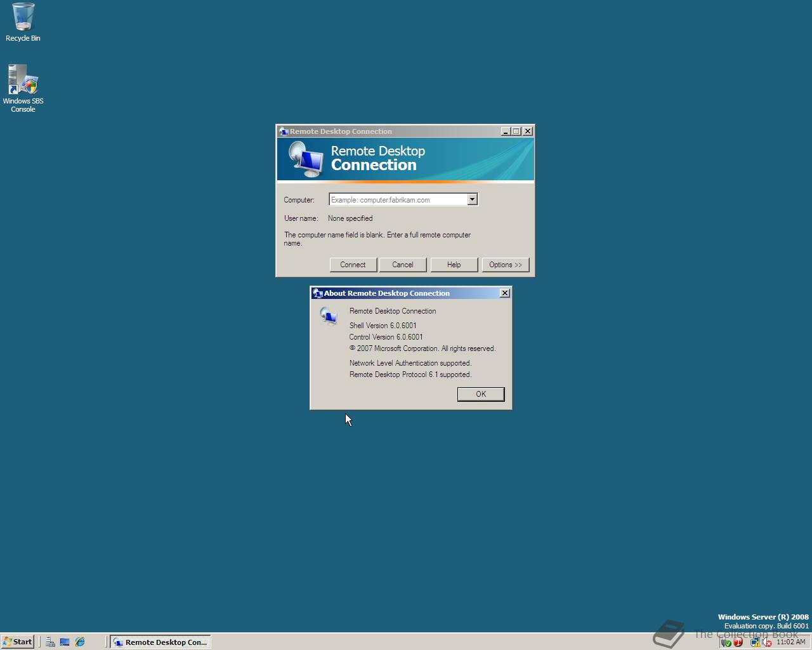The width and height of the screenshot is (812, 650).
Task: Click the About dialog title bar icon
Action: pyautogui.click(x=318, y=293)
